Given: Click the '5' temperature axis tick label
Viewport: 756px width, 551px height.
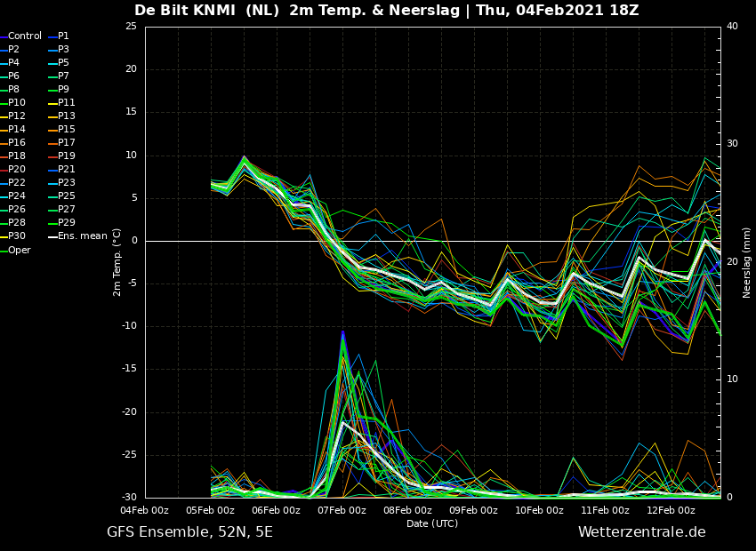Looking at the screenshot, I should tap(134, 198).
